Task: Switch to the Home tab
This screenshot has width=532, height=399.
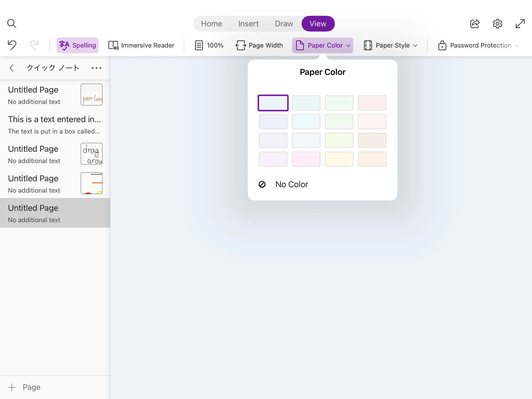Action: pos(211,23)
